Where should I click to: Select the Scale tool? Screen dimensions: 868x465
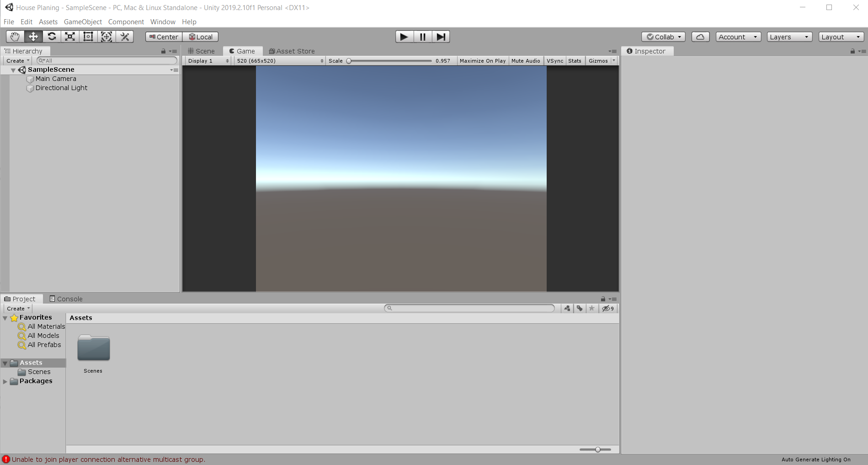click(x=70, y=37)
